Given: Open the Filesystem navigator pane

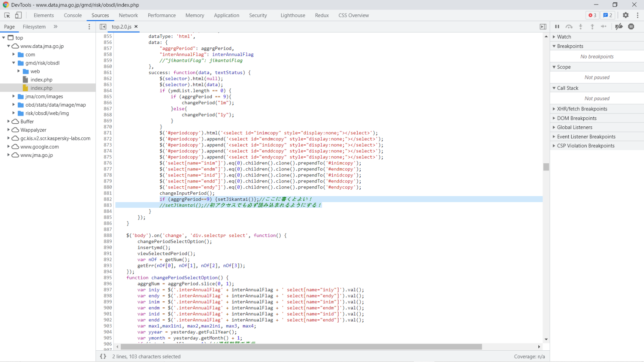Looking at the screenshot, I should [x=34, y=27].
